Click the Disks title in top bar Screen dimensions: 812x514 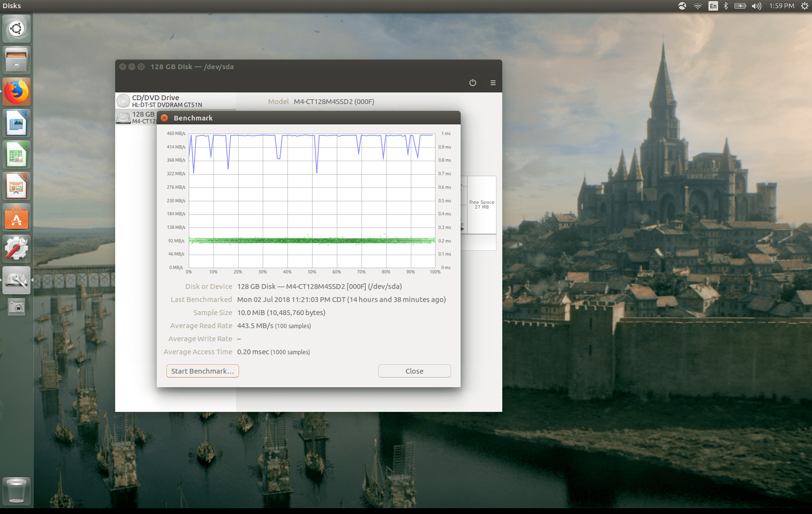pos(12,6)
